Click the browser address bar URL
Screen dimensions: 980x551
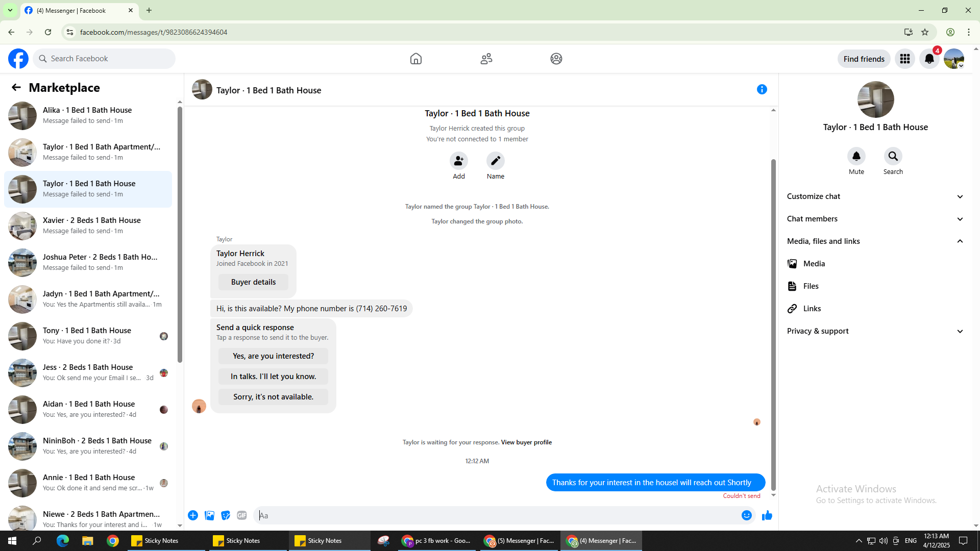click(x=154, y=32)
